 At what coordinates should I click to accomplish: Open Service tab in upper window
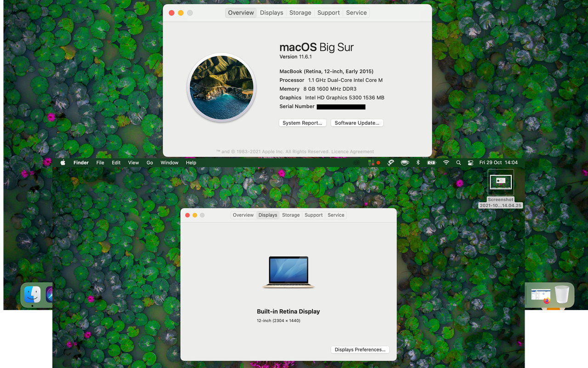pos(356,13)
